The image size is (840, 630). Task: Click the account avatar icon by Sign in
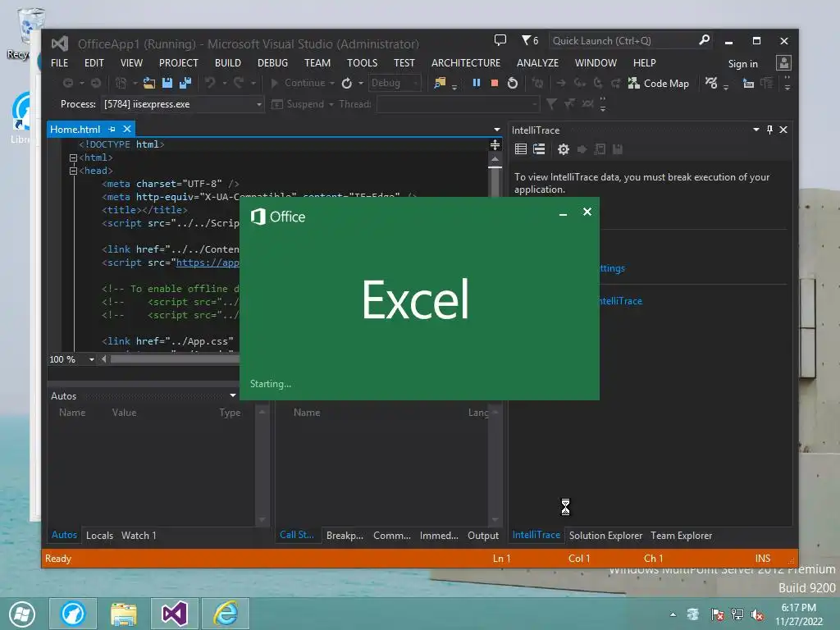coord(783,63)
